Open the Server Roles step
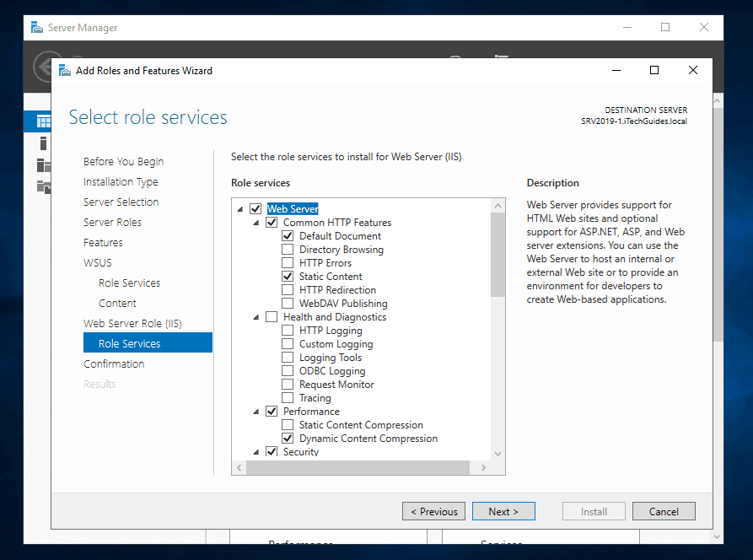The height and width of the screenshot is (560, 753). click(112, 222)
